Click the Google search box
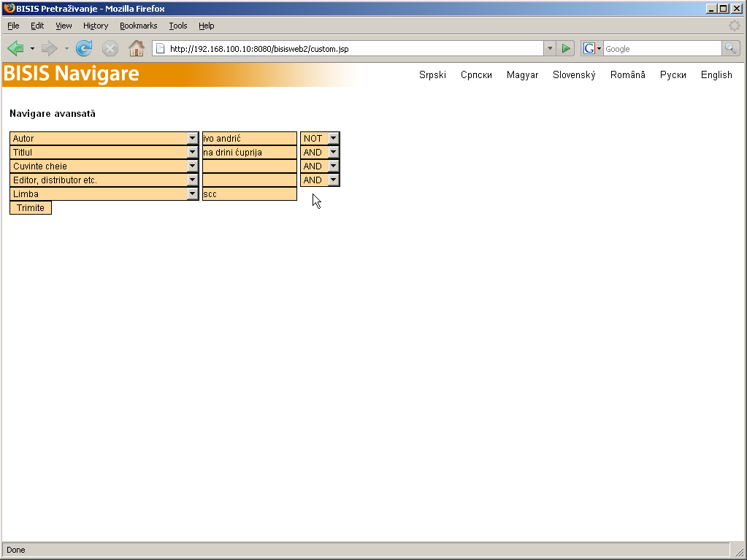The image size is (747, 560). (x=662, y=49)
